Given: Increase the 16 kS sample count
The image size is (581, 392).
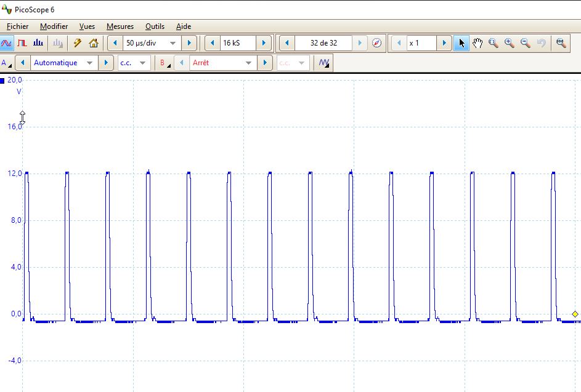Looking at the screenshot, I should point(264,43).
